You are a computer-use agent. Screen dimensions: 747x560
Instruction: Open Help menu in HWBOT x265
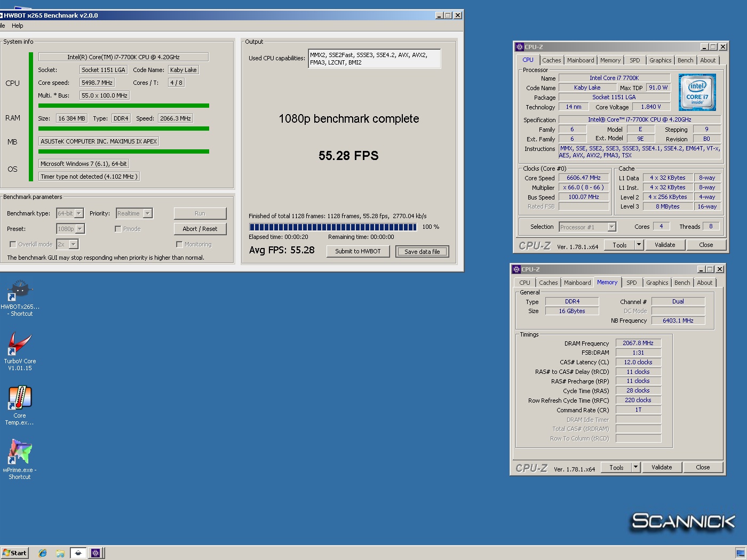[x=18, y=26]
